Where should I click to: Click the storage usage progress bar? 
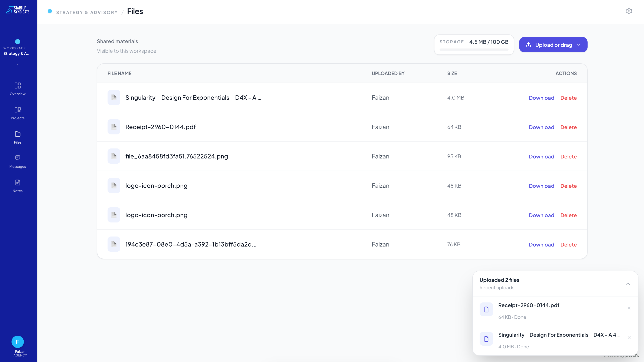(474, 50)
